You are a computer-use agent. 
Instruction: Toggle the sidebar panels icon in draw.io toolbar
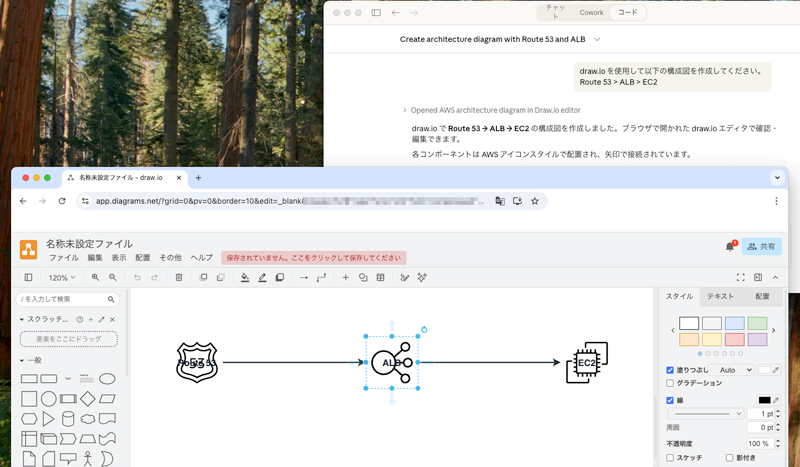point(29,277)
